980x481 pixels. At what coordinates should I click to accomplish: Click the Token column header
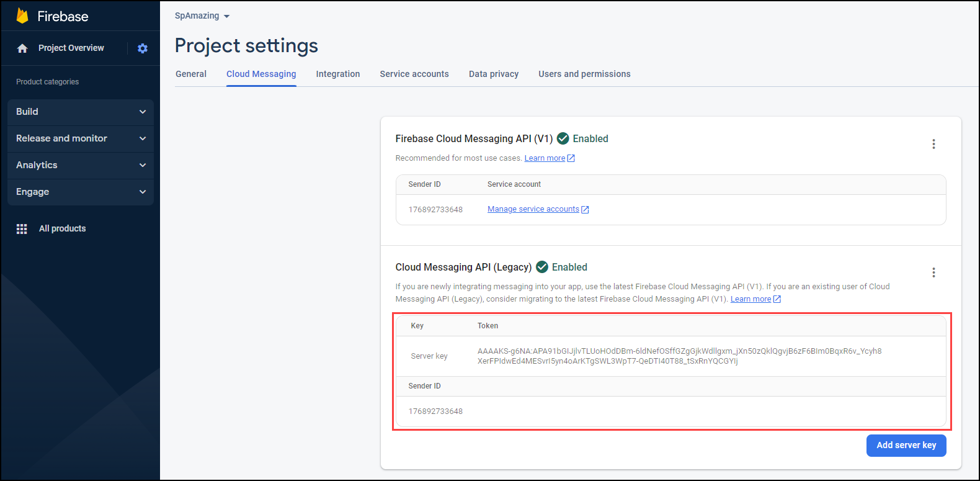[488, 326]
